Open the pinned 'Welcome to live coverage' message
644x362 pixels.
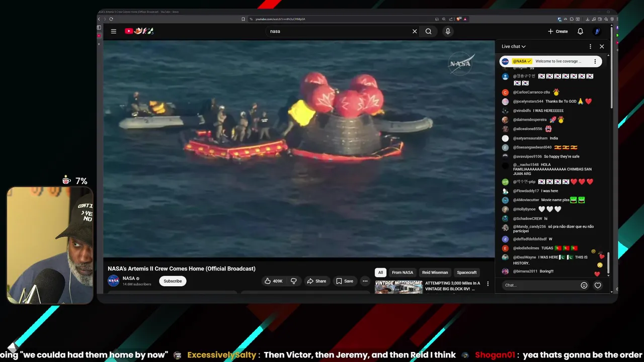pyautogui.click(x=550, y=61)
